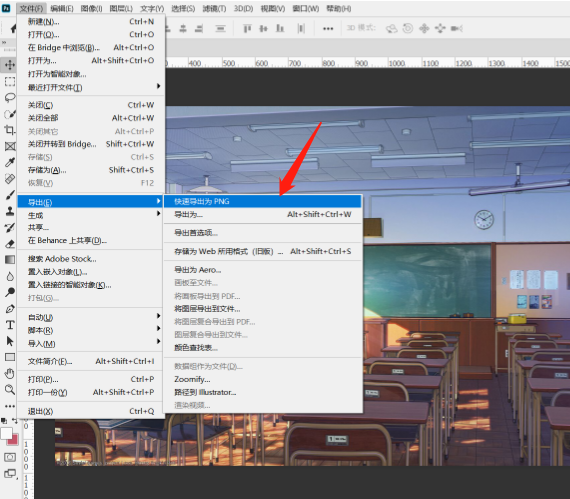
Task: Open the 窗口(W) menu
Action: pyautogui.click(x=306, y=8)
